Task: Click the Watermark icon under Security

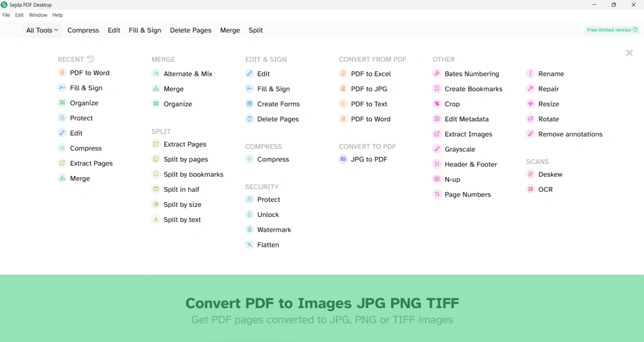Action: 249,230
